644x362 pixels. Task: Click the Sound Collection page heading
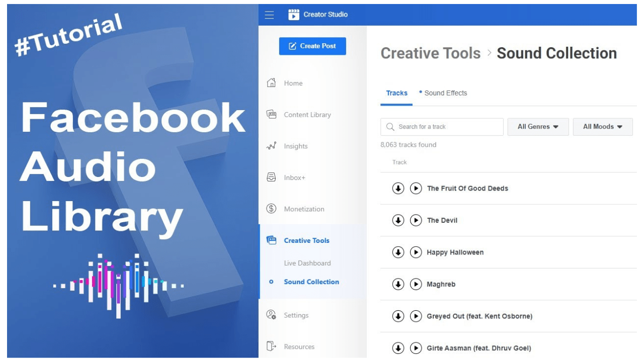pos(557,53)
